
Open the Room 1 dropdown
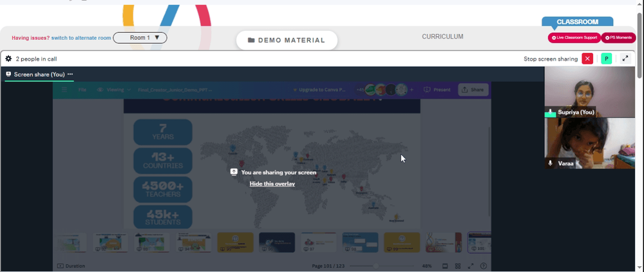(x=140, y=38)
